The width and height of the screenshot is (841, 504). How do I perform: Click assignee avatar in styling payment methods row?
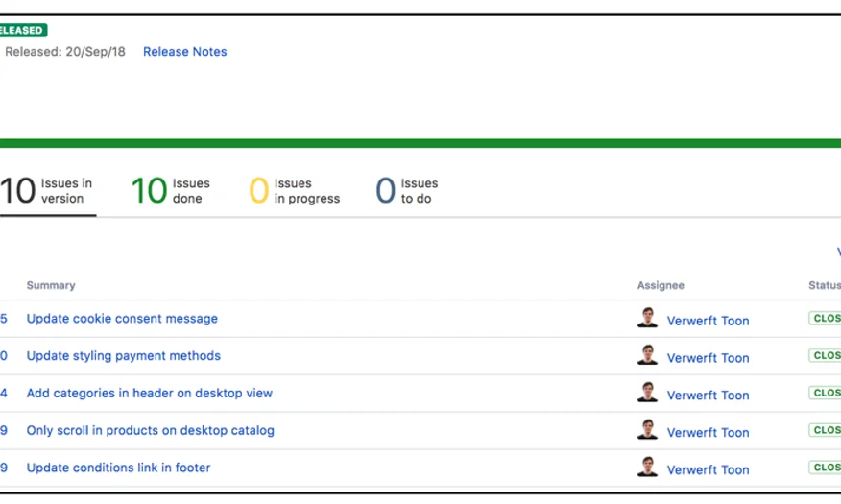coord(648,356)
